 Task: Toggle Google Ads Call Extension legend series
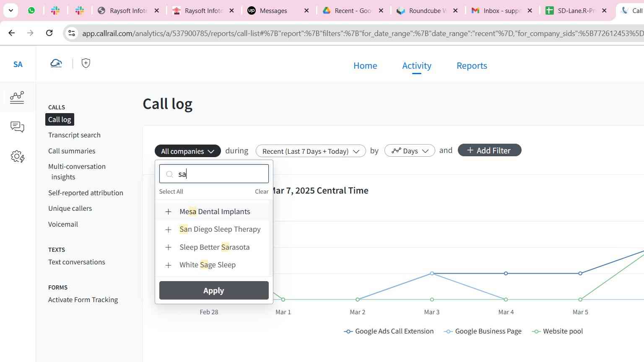point(389,331)
